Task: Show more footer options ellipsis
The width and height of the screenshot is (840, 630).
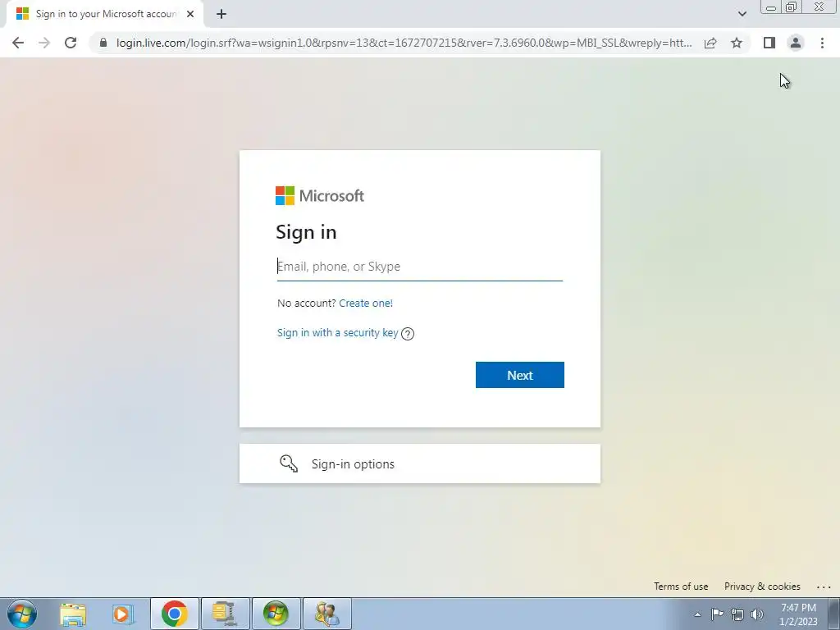Action: coord(824,587)
